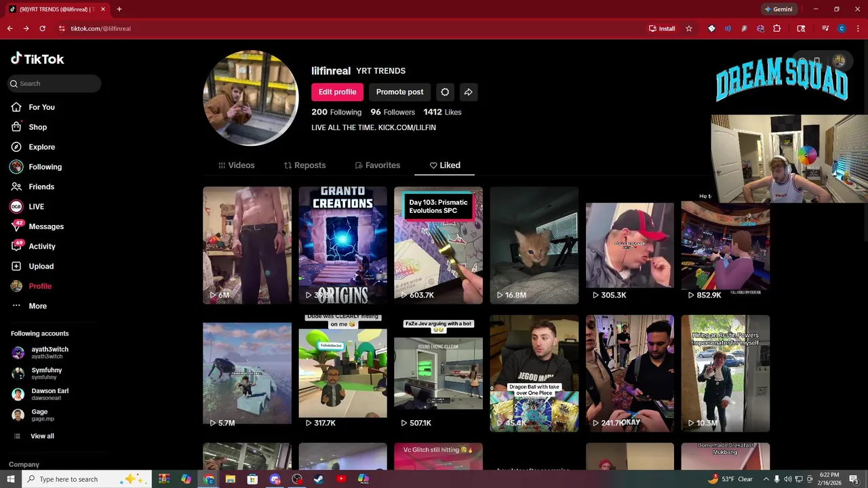Open the For You feed
This screenshot has width=868, height=488.
point(41,107)
